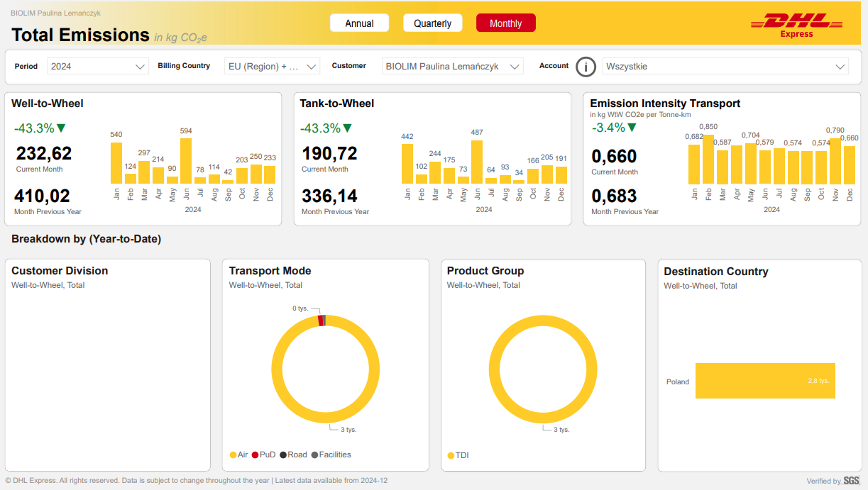Viewport: 868px width, 490px height.
Task: Click the Tank-to-Wheel current value 190,72
Action: click(330, 153)
